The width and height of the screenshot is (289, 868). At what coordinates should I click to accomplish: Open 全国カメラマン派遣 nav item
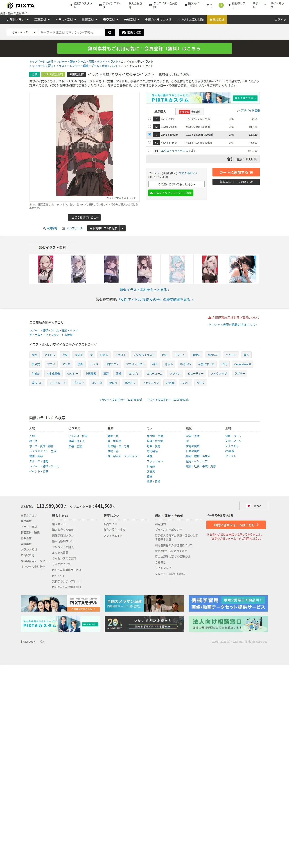point(158,20)
